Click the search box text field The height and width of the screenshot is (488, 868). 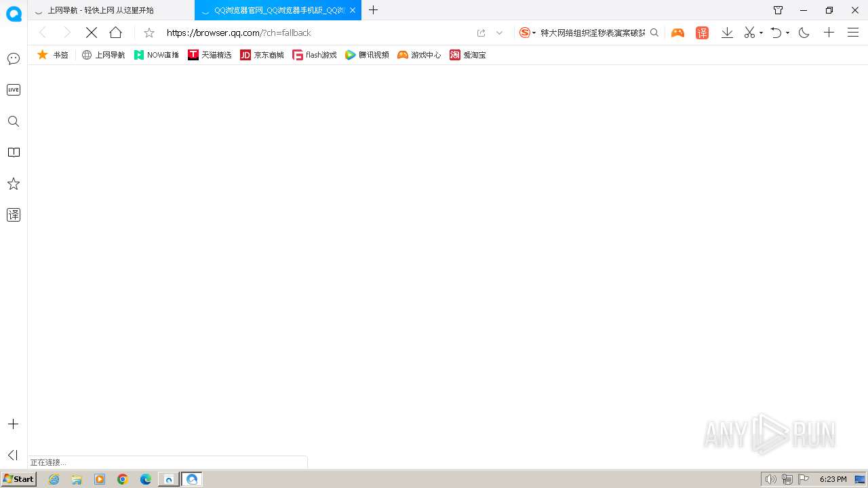tap(593, 33)
